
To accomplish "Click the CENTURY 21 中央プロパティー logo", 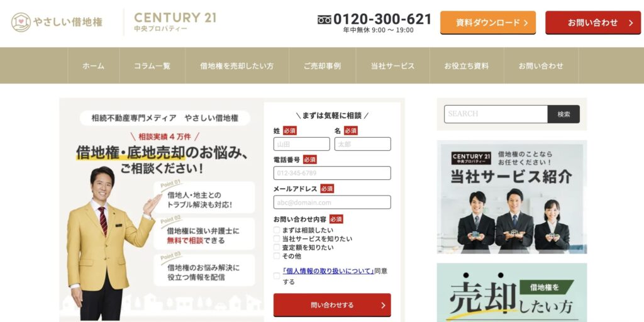I will [175, 22].
